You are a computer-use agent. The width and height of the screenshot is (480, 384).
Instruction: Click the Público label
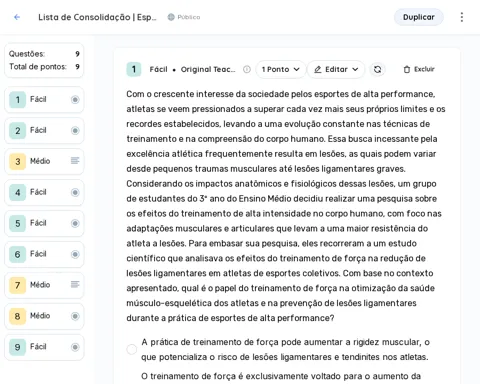pyautogui.click(x=189, y=17)
